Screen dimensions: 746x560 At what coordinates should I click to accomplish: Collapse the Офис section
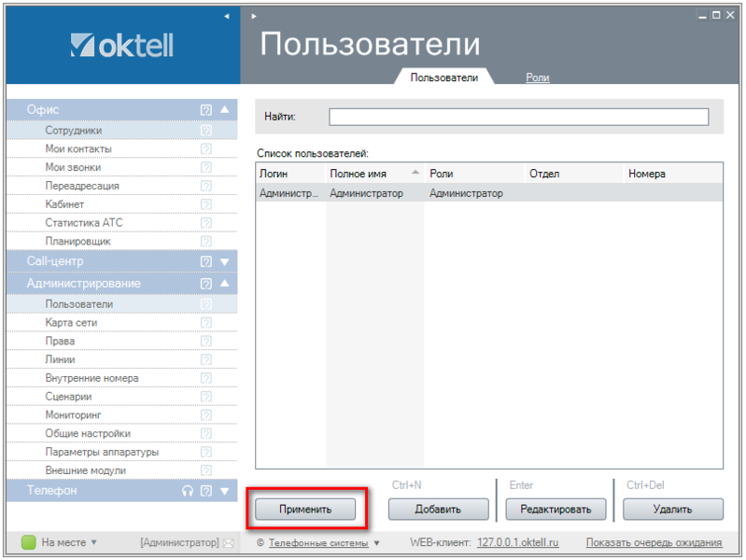(x=224, y=110)
